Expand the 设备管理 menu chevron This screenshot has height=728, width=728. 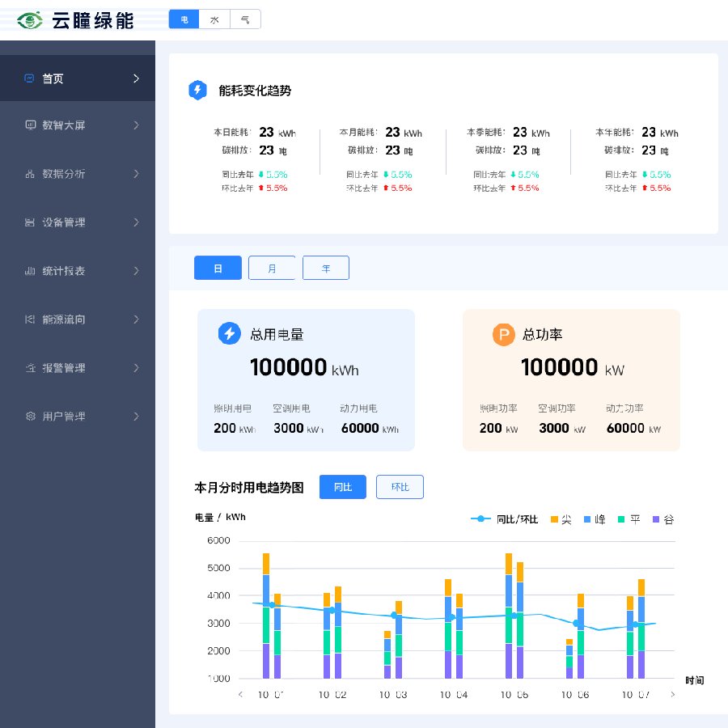coord(136,222)
